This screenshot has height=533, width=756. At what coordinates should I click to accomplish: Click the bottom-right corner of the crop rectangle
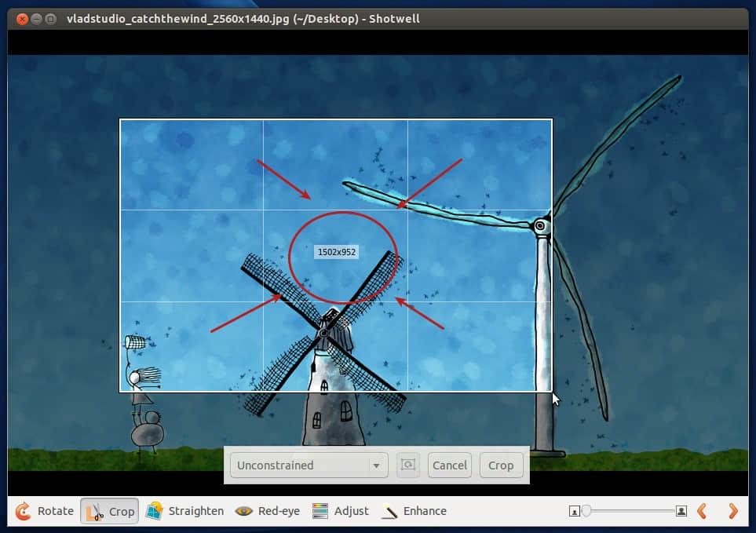click(x=552, y=391)
